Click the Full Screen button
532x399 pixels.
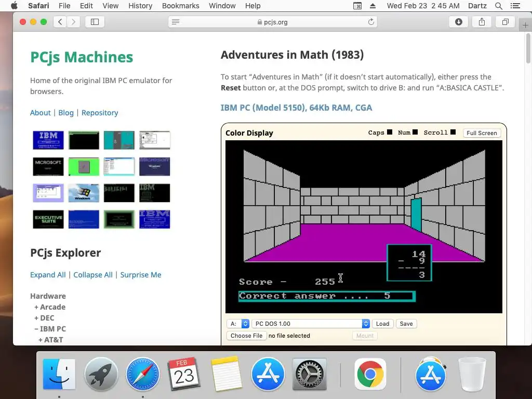482,133
